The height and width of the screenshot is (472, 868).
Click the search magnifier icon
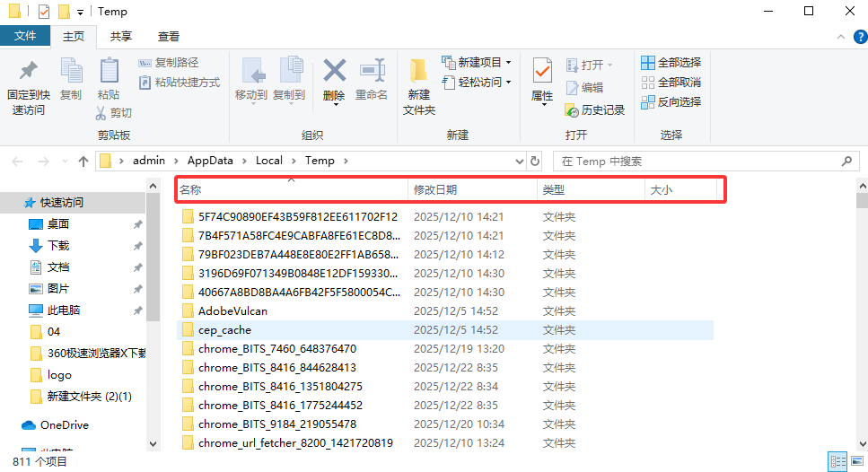pos(846,161)
